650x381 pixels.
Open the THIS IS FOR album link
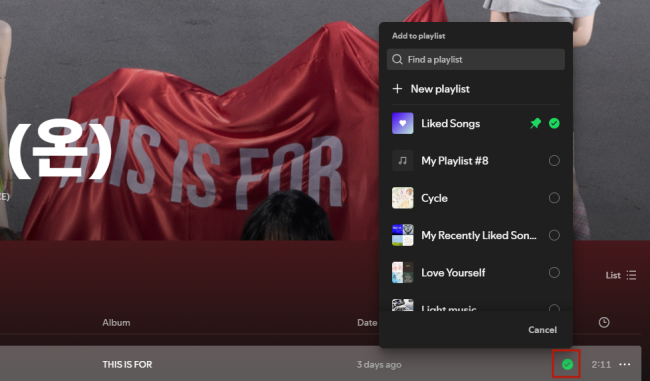127,364
